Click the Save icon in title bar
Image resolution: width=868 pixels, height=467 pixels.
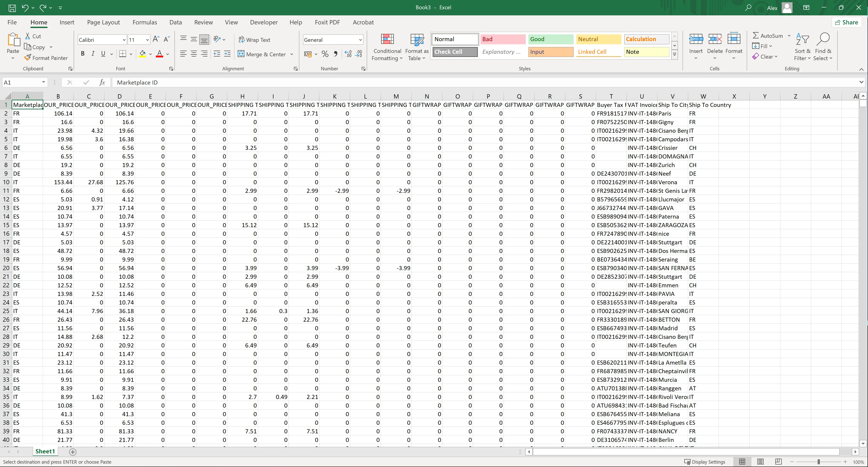pos(12,7)
